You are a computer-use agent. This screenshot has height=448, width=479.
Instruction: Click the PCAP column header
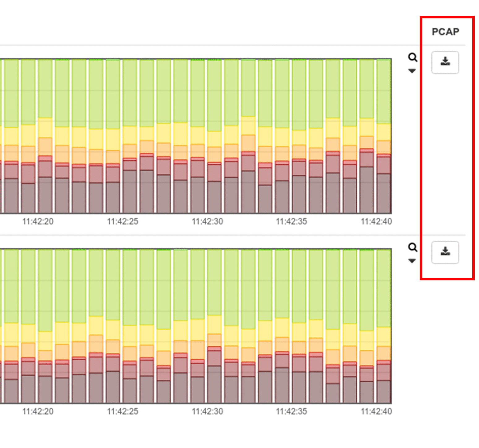pos(445,32)
